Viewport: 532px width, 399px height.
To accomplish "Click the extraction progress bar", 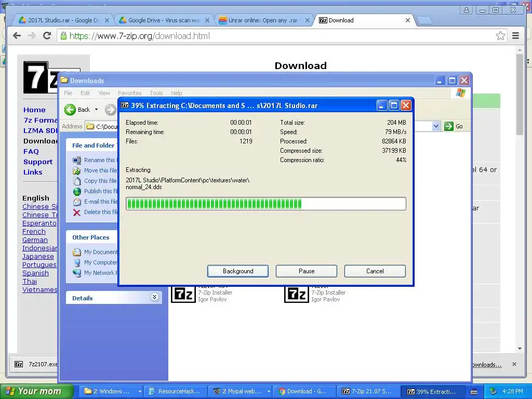I will [x=265, y=204].
